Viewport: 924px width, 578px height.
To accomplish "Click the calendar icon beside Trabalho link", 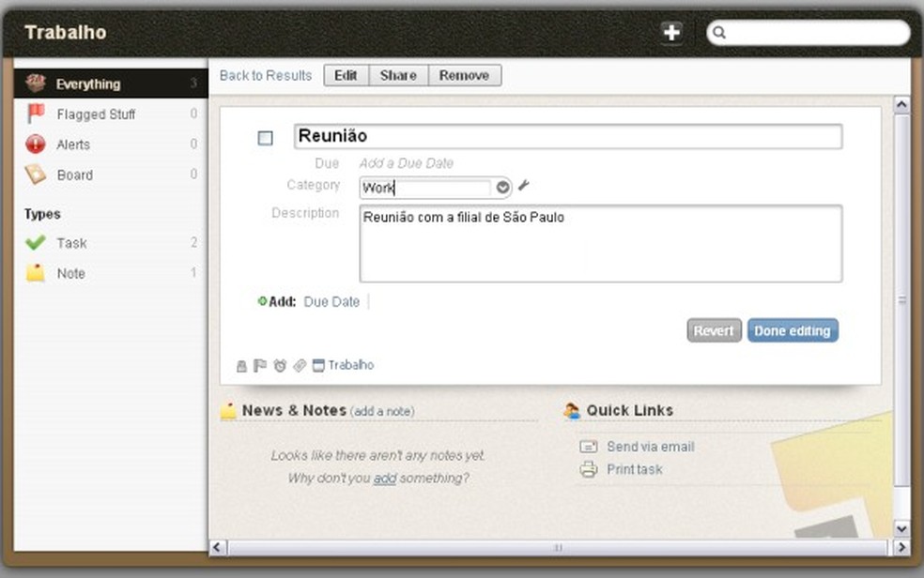I will 318,366.
